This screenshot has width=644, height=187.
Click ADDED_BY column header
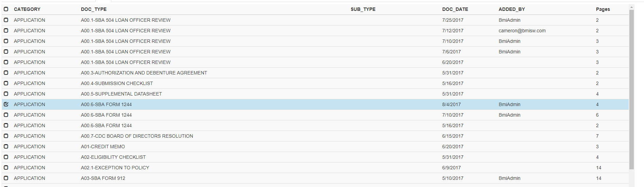(x=512, y=9)
